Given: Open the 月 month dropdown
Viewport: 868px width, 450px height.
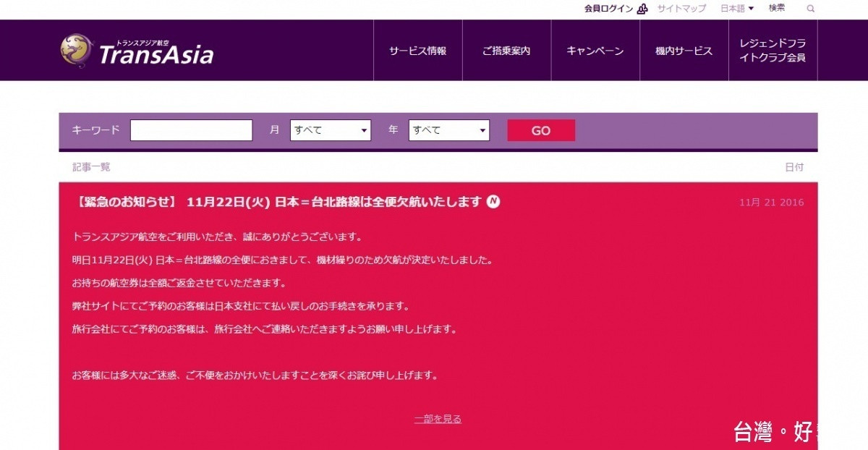Looking at the screenshot, I should pyautogui.click(x=331, y=130).
